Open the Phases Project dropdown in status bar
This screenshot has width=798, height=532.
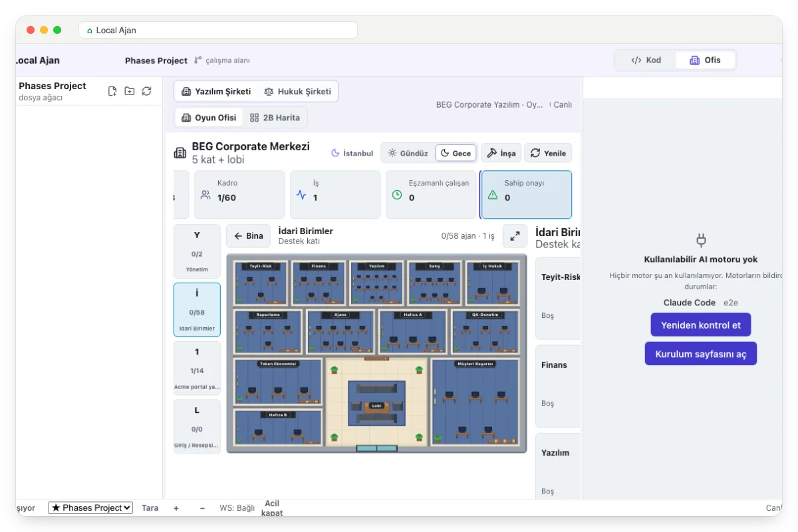coord(90,508)
